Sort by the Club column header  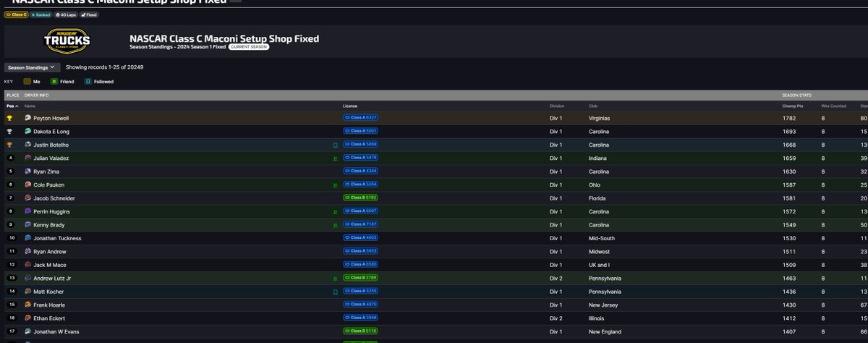pos(593,106)
